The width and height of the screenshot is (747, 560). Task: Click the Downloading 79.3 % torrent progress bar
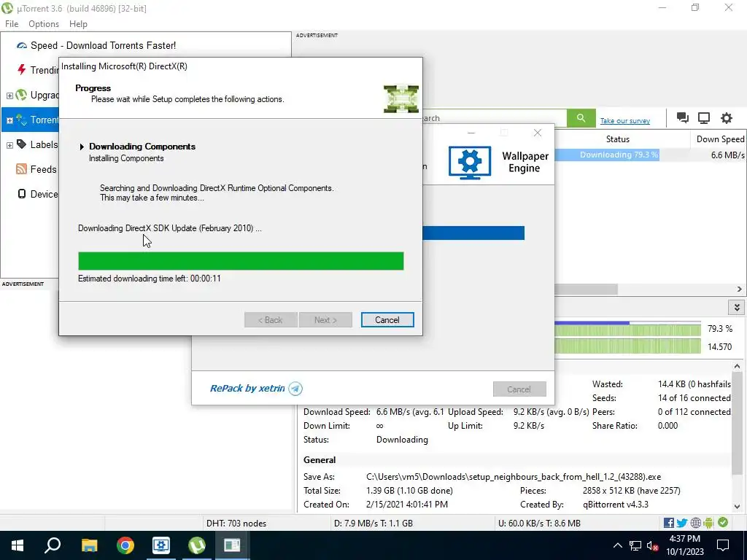[607, 155]
